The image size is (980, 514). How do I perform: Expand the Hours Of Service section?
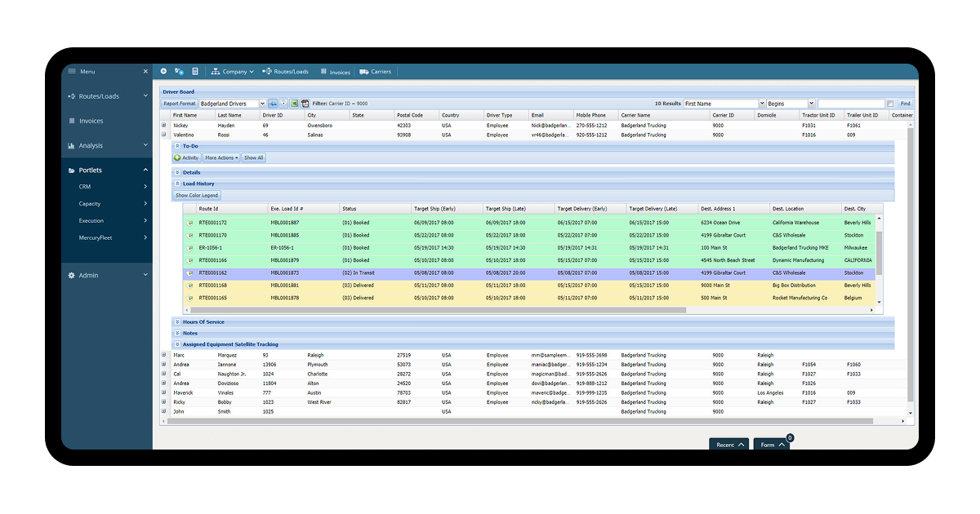177,322
